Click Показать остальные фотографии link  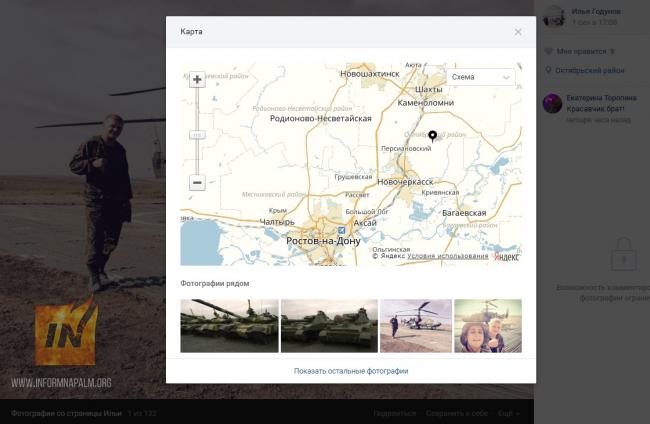351,371
